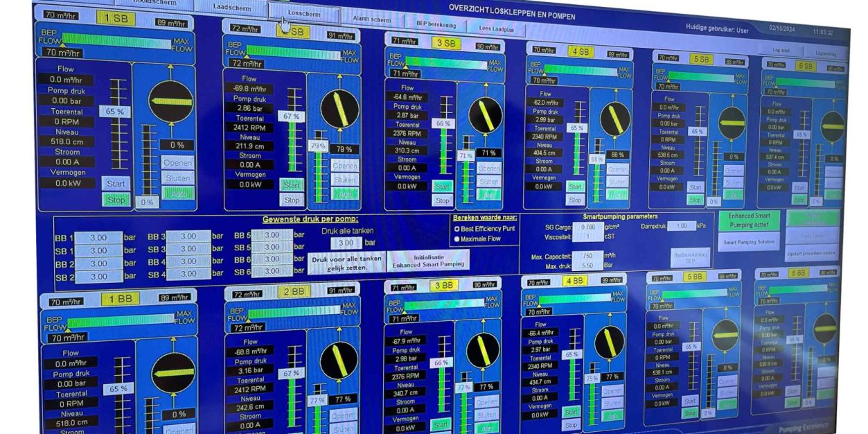Start pump 3 SB

[442, 186]
